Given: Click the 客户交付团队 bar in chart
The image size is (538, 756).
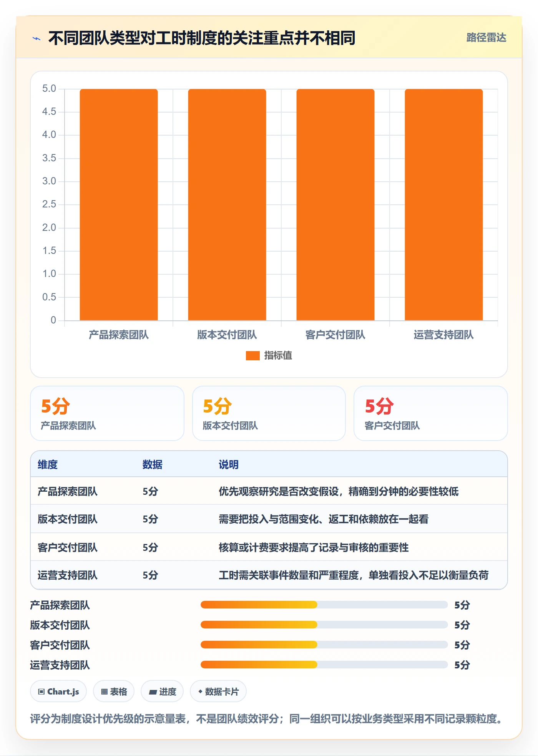Looking at the screenshot, I should pyautogui.click(x=335, y=204).
